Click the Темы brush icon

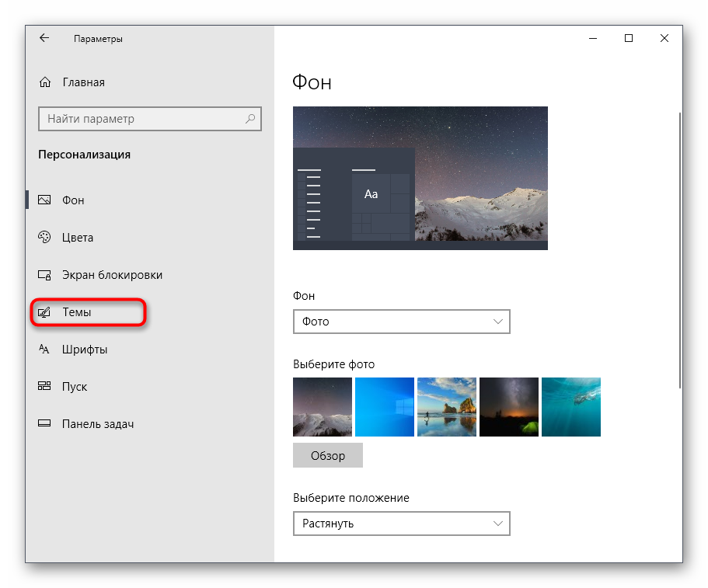point(45,312)
